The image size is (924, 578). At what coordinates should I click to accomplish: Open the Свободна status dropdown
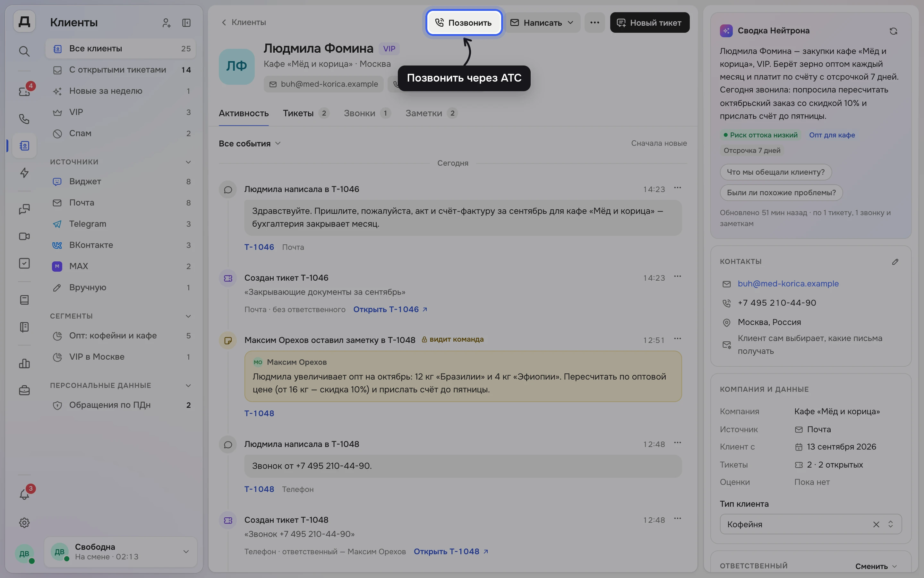(x=121, y=552)
